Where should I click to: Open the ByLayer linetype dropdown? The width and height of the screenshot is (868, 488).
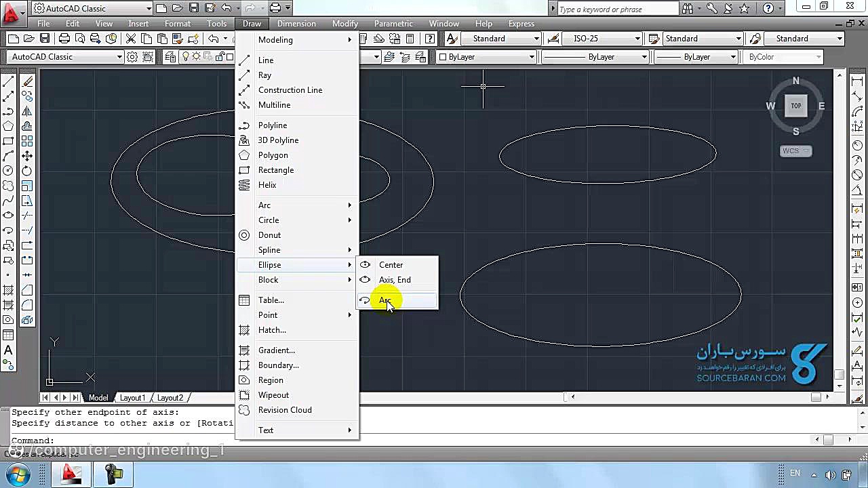point(595,57)
